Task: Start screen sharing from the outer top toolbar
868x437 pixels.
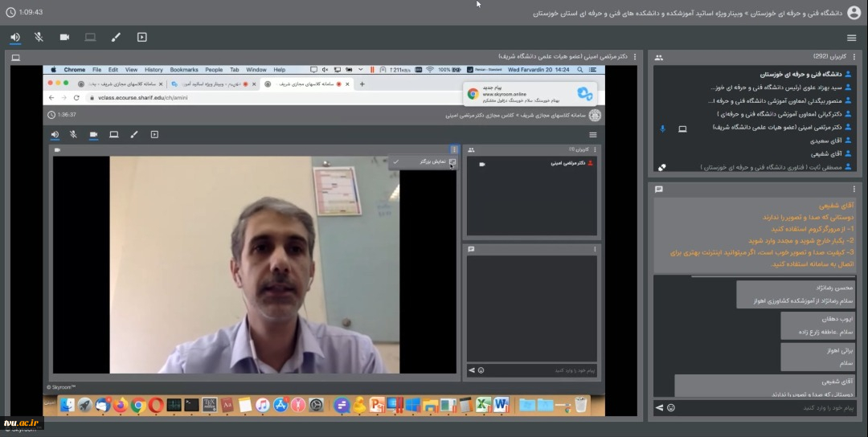Action: click(90, 37)
